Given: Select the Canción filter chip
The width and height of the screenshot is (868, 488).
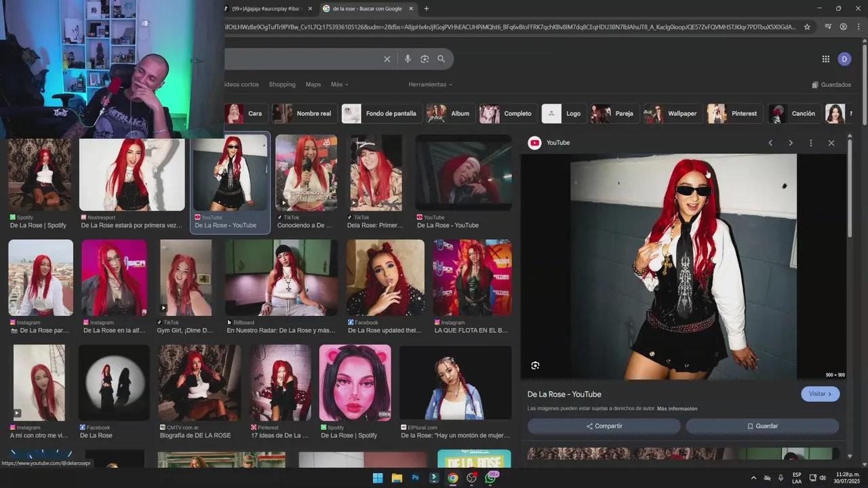Looking at the screenshot, I should (x=793, y=113).
